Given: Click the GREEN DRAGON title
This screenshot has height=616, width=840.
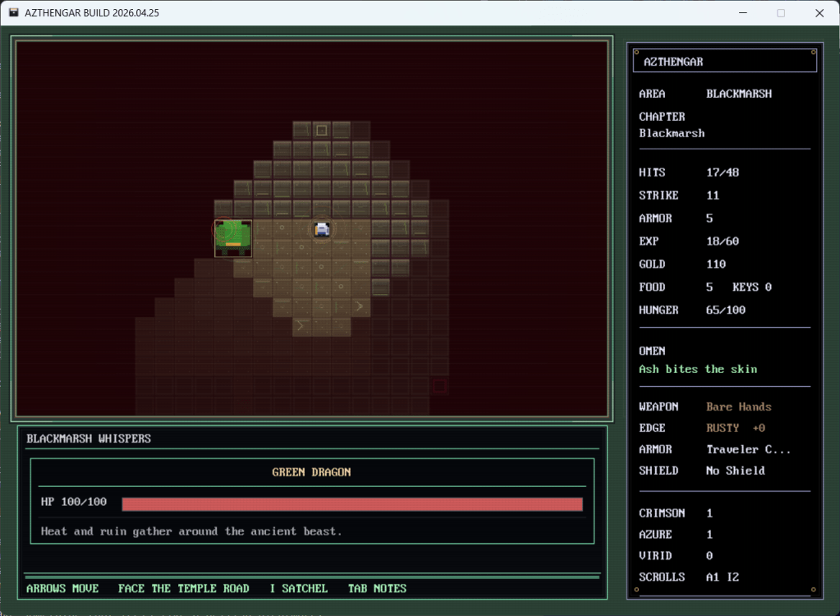Looking at the screenshot, I should point(311,472).
